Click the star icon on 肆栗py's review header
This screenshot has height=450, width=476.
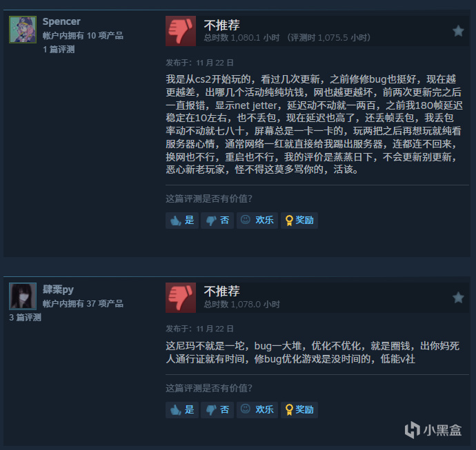(x=458, y=298)
